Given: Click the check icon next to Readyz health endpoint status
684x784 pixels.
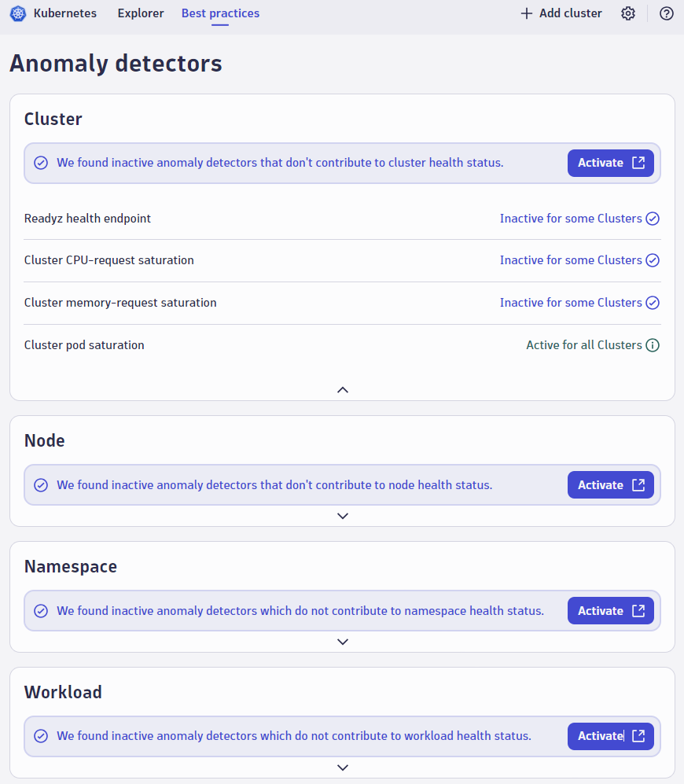Looking at the screenshot, I should pyautogui.click(x=653, y=219).
